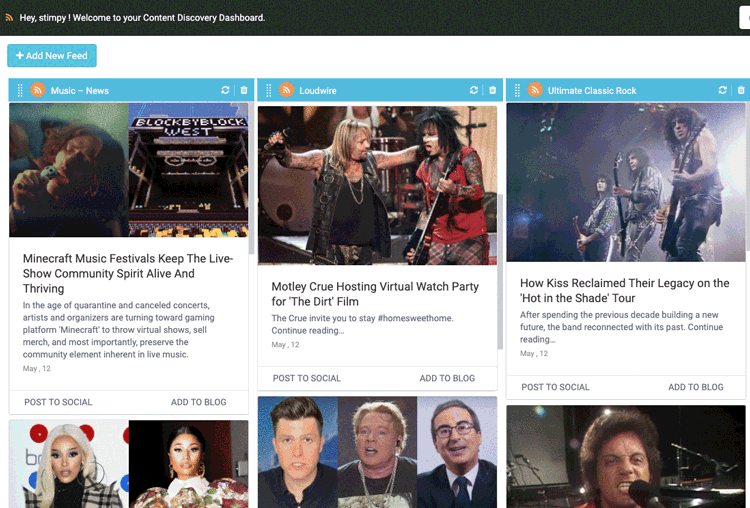Click the May, 12 date under Motley Crue article
Screen dimensions: 750x508
286,344
